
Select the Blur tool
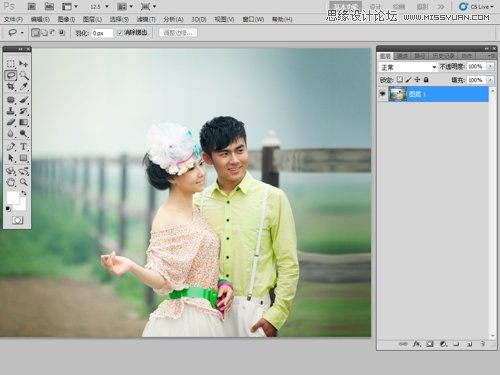click(11, 134)
